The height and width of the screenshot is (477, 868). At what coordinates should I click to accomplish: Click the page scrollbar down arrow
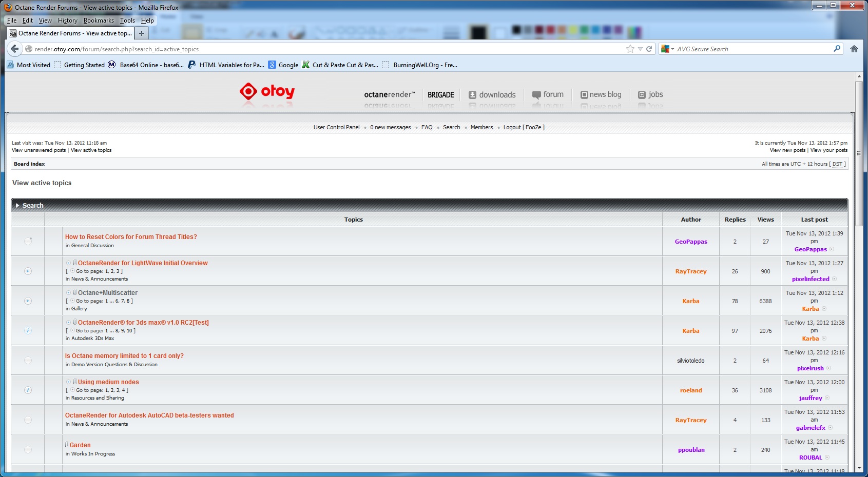tap(859, 468)
